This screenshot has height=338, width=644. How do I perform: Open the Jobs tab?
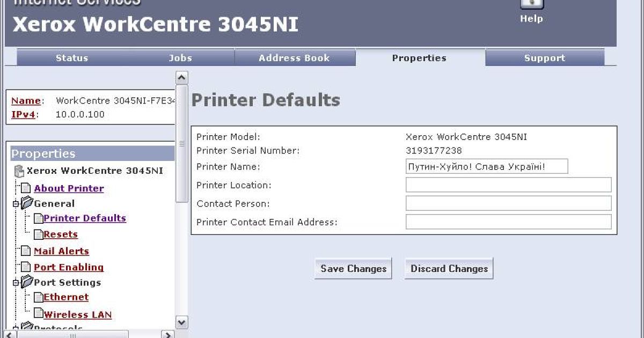coord(180,58)
